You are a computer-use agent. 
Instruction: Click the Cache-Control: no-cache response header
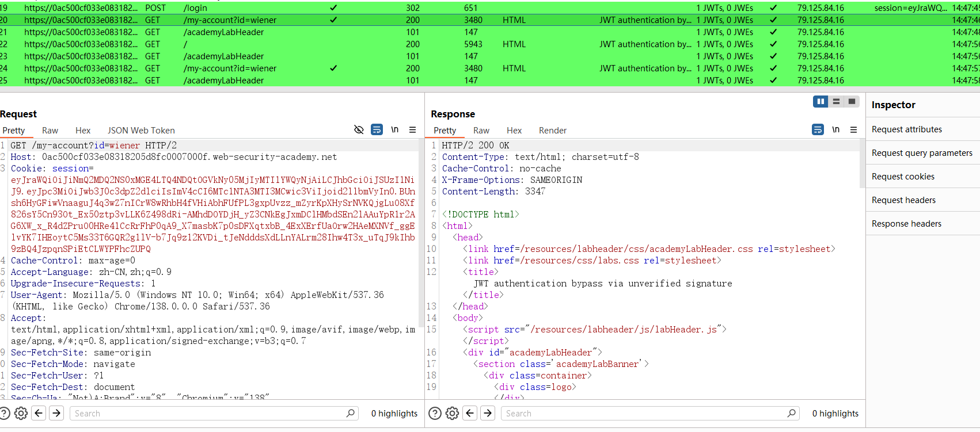click(x=502, y=169)
